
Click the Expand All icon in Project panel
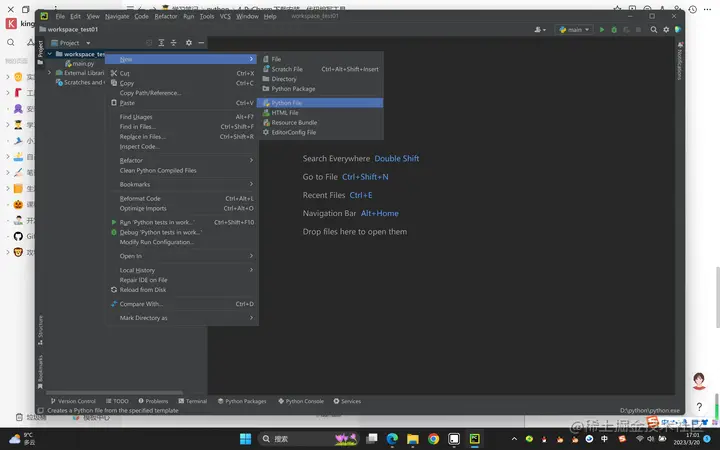(x=161, y=43)
